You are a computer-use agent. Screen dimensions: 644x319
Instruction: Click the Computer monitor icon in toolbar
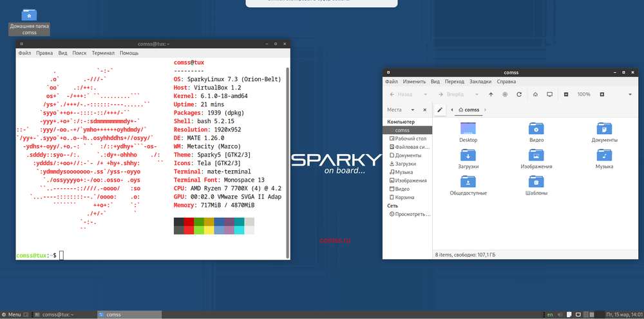tap(549, 94)
